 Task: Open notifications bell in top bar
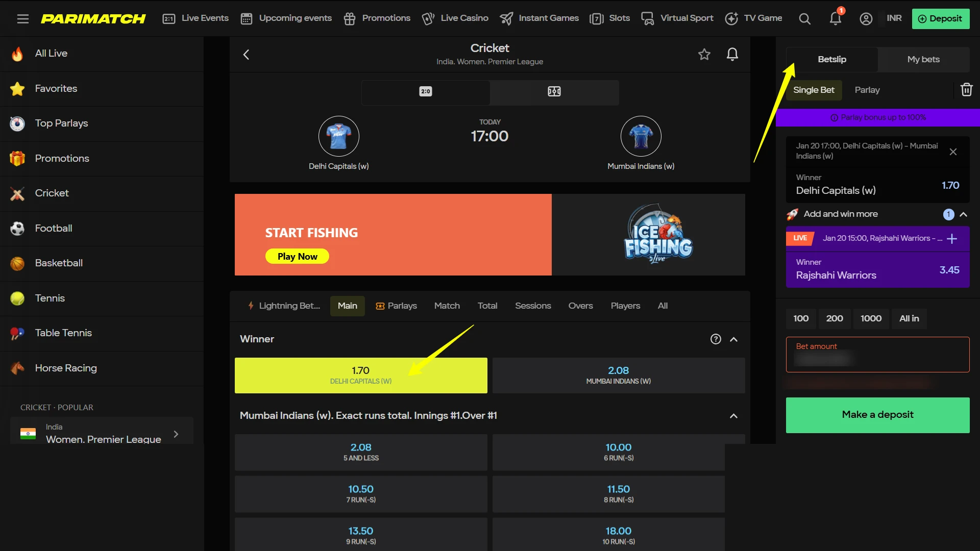click(x=836, y=18)
